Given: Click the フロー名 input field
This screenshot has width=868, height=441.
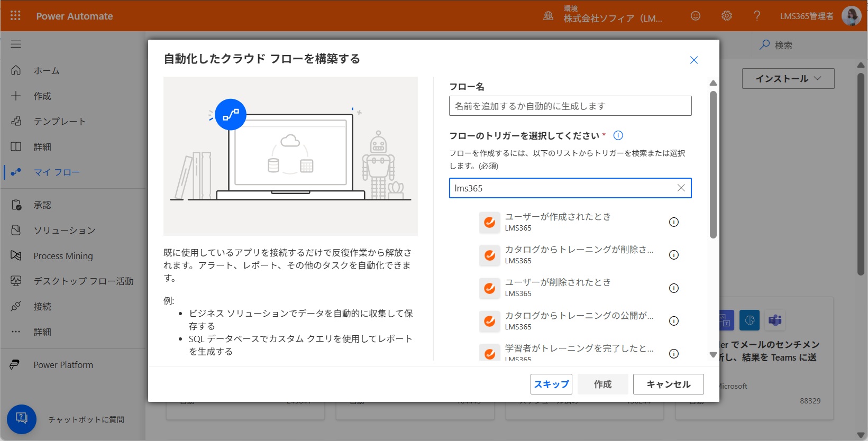Looking at the screenshot, I should pyautogui.click(x=570, y=106).
